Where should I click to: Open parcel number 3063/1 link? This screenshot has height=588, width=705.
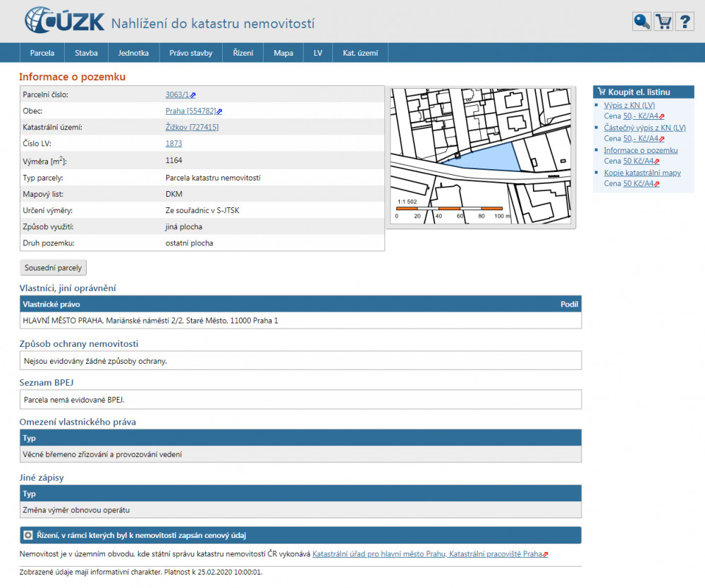(x=177, y=94)
